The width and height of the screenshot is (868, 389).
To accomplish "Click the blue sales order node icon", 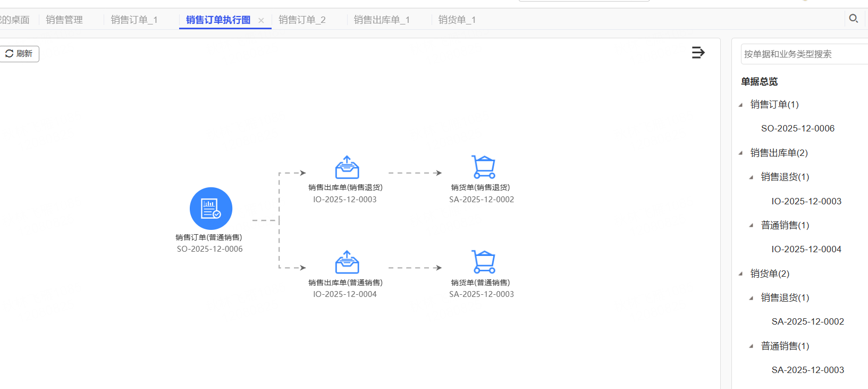I will 210,209.
